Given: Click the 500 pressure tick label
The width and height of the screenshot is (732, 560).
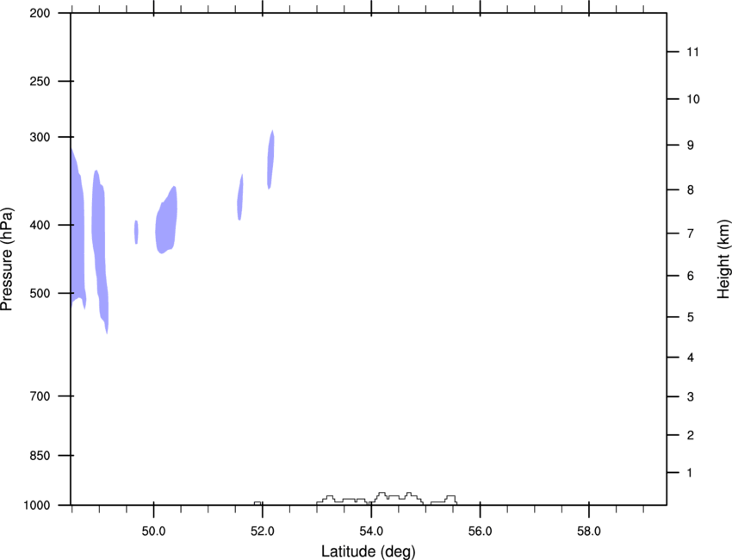Looking at the screenshot, I should (x=40, y=293).
